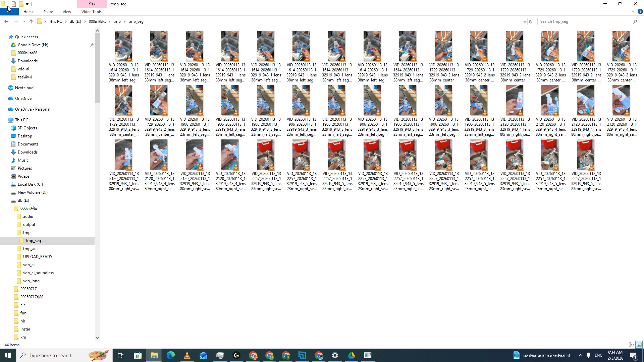
Task: Click the Search tmp_seg box
Action: pos(584,21)
